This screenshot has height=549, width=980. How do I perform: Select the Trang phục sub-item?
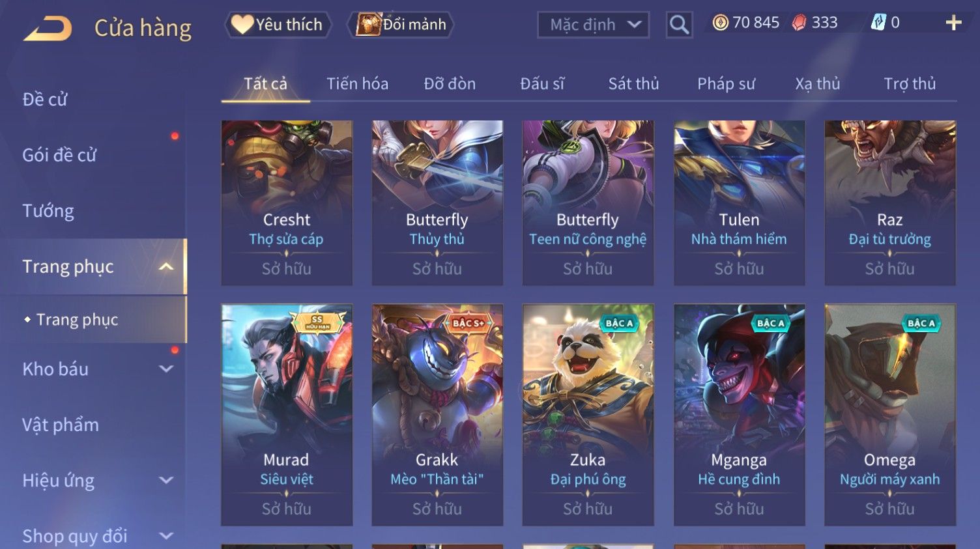tap(77, 319)
